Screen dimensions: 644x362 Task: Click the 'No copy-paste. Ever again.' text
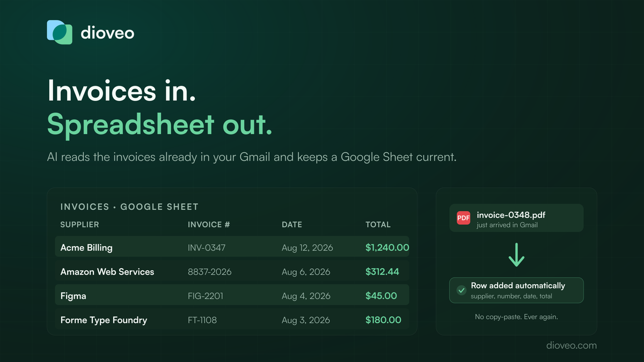(x=516, y=317)
